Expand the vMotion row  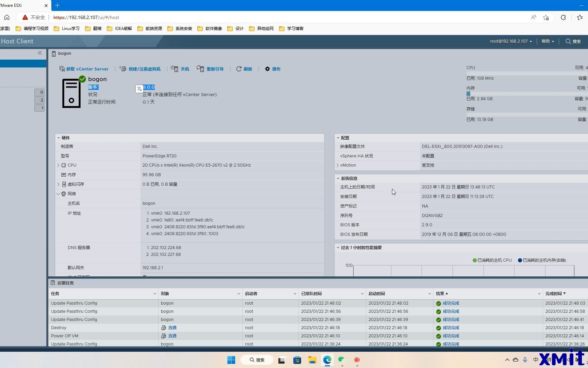tap(338, 165)
